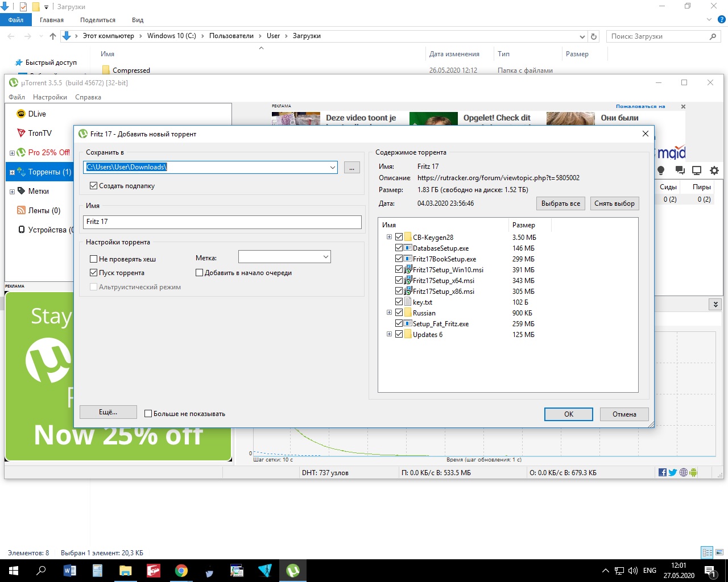Click the RSS feeds icon (Ленты)

pyautogui.click(x=21, y=210)
